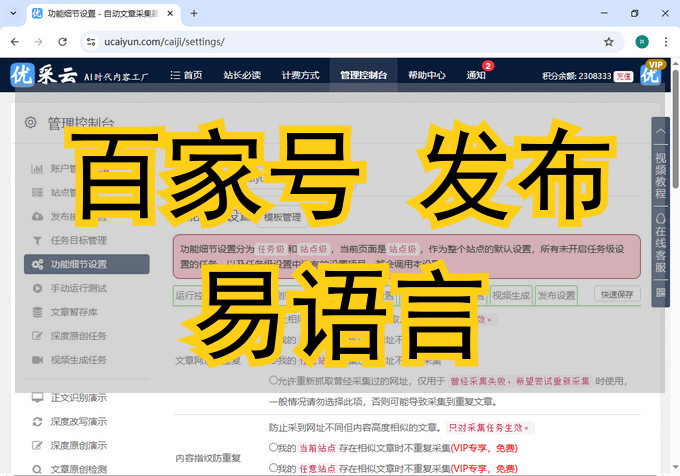The image size is (680, 476).
Task: Click the 任务级 highlighted text in the notice
Action: (x=271, y=249)
